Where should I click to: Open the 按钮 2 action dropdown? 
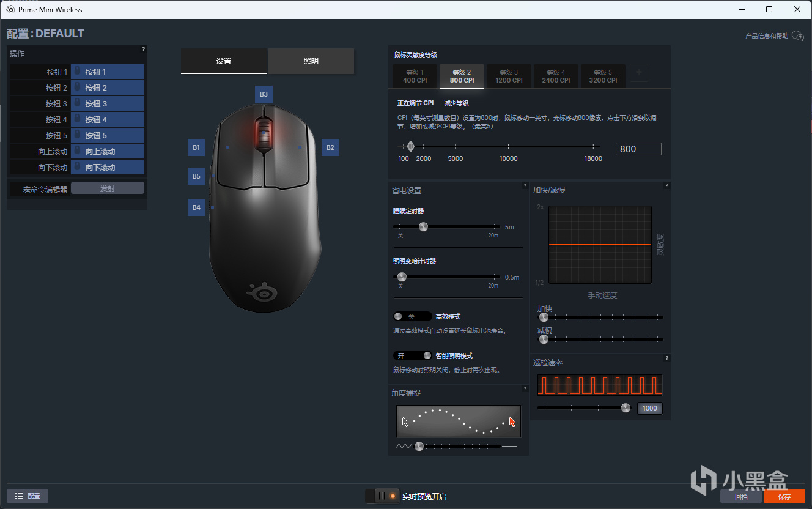click(x=108, y=87)
